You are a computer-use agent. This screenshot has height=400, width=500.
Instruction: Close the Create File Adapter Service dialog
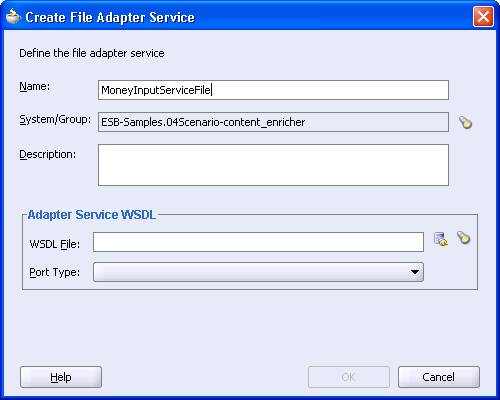click(x=483, y=17)
